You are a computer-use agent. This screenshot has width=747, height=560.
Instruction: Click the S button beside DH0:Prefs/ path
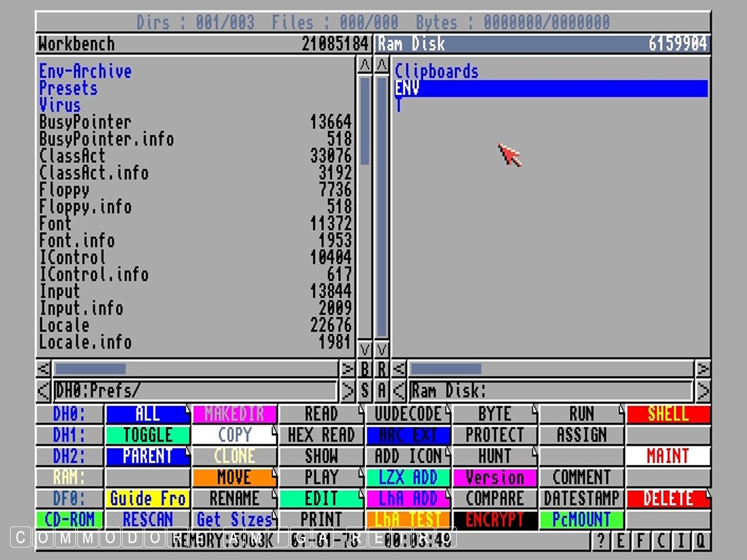click(365, 391)
